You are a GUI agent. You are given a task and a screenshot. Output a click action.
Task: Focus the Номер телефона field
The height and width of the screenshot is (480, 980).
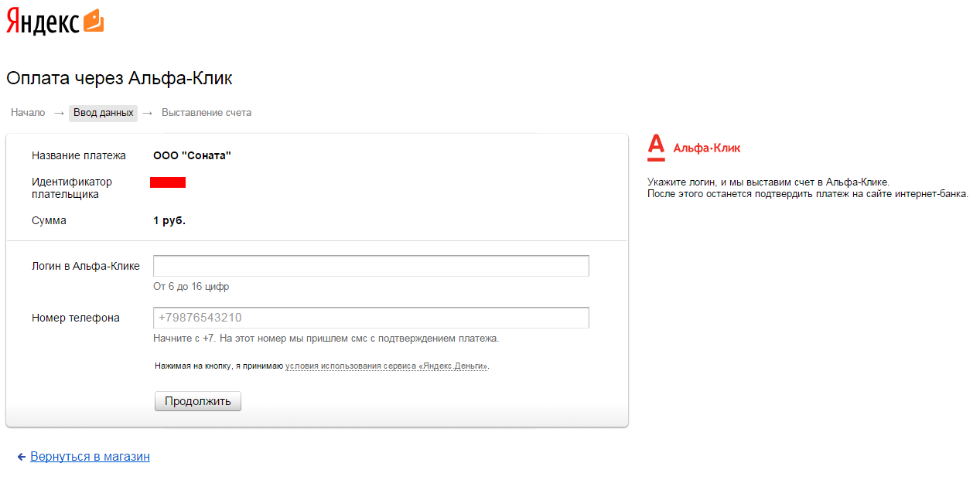(x=371, y=318)
